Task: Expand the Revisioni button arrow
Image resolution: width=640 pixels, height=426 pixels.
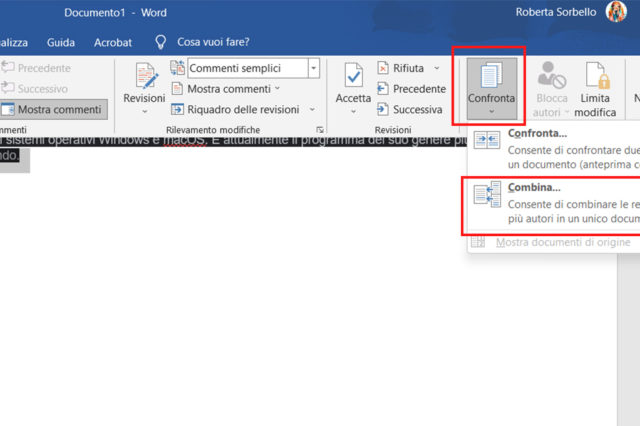Action: [144, 112]
